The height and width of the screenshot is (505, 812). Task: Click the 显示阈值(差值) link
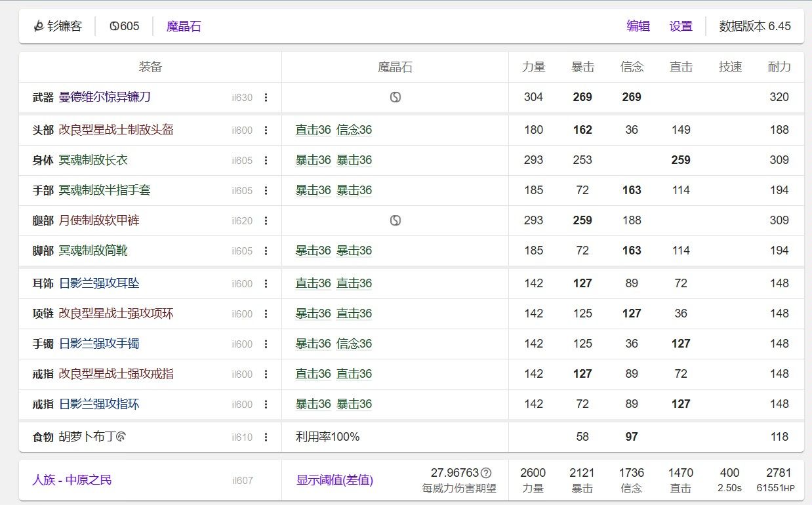click(x=335, y=480)
